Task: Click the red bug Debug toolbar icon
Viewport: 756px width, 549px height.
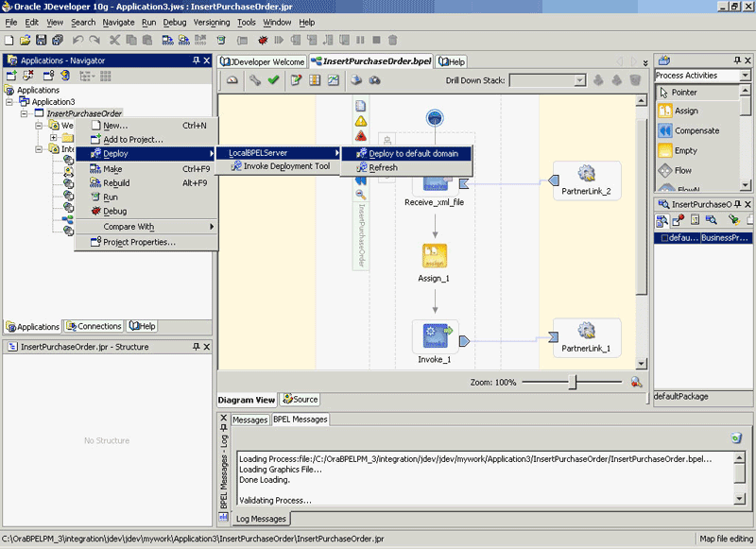Action: click(263, 40)
